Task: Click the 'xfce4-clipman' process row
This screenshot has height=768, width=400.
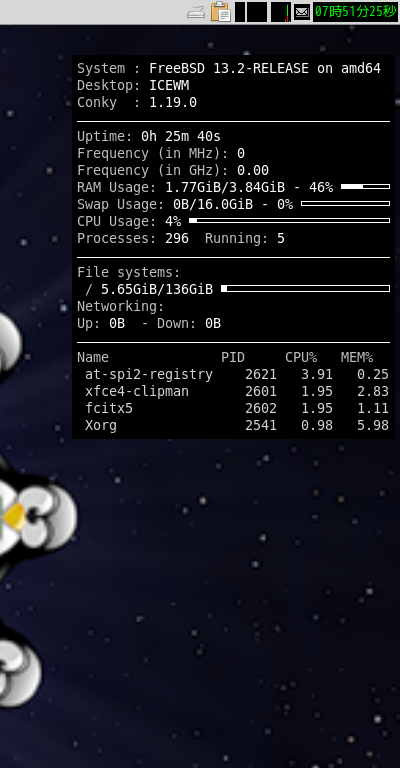Action: coord(236,392)
